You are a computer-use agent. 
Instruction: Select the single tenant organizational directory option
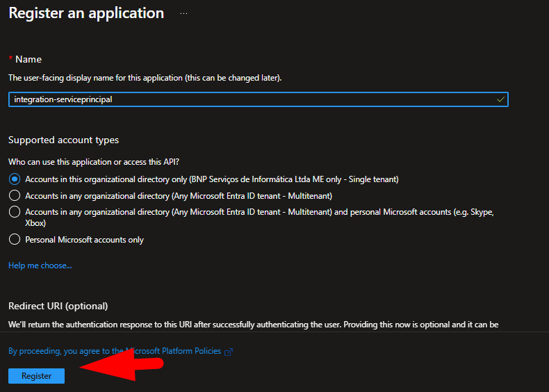15,179
